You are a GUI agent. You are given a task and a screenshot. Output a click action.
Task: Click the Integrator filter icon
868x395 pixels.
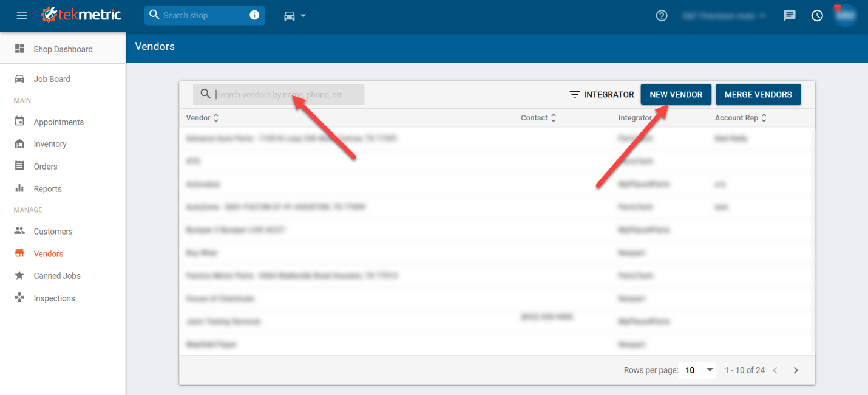click(x=574, y=95)
